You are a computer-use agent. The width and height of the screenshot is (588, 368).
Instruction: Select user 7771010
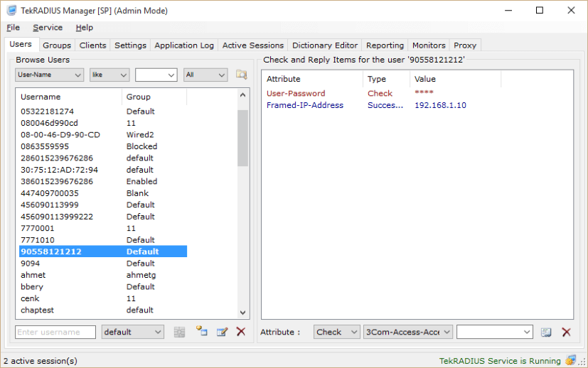[103, 240]
